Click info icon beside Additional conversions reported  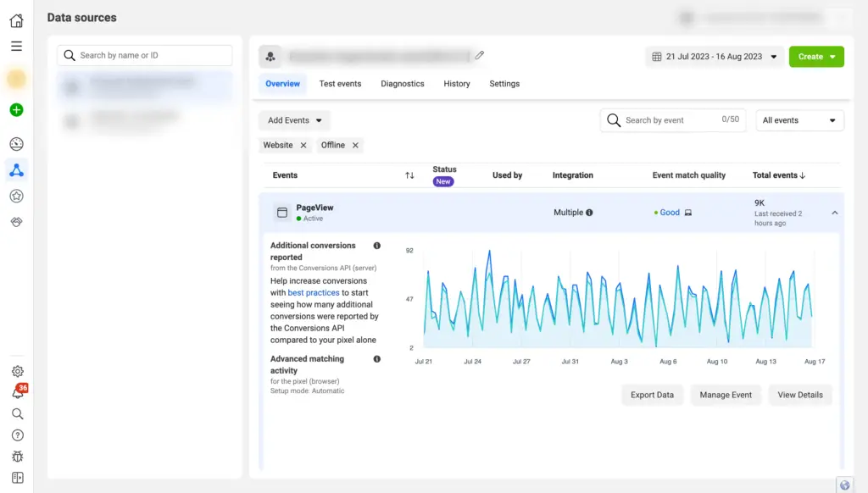coord(377,246)
